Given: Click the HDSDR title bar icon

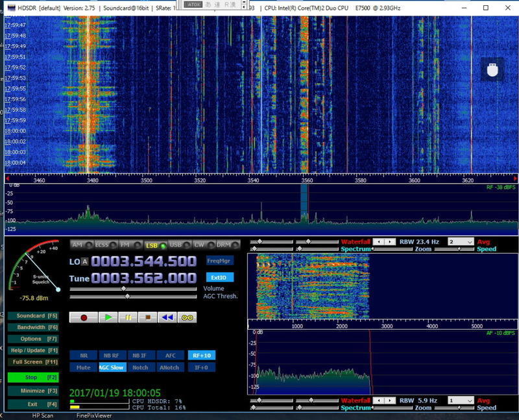Looking at the screenshot, I should [x=11, y=8].
